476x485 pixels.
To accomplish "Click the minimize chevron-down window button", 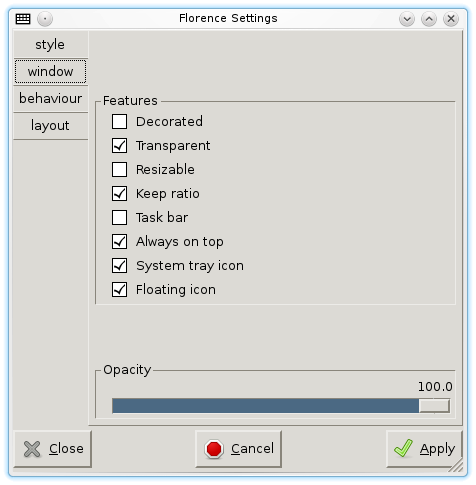I will [407, 19].
